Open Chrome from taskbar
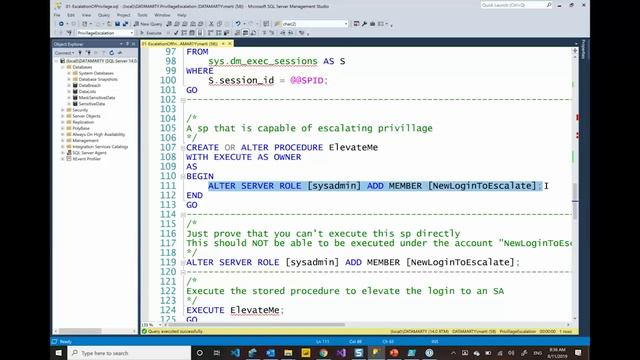Image resolution: width=640 pixels, height=360 pixels. [323, 353]
